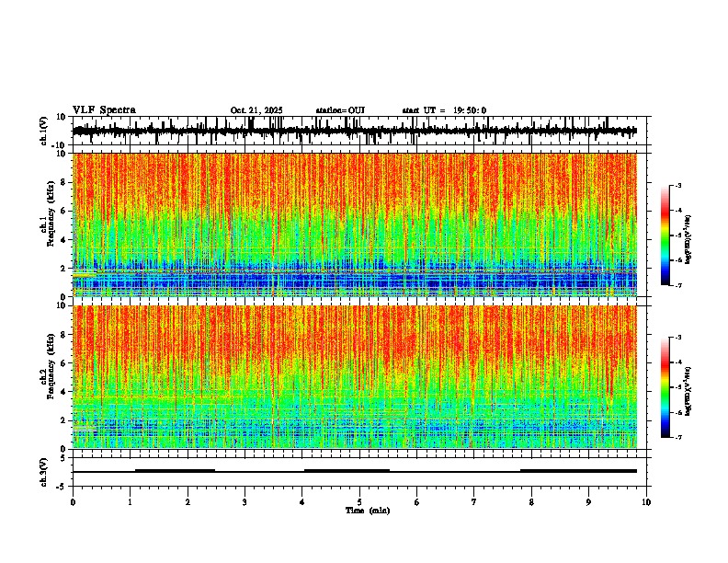Click time-axis tick label "3"

point(245,502)
